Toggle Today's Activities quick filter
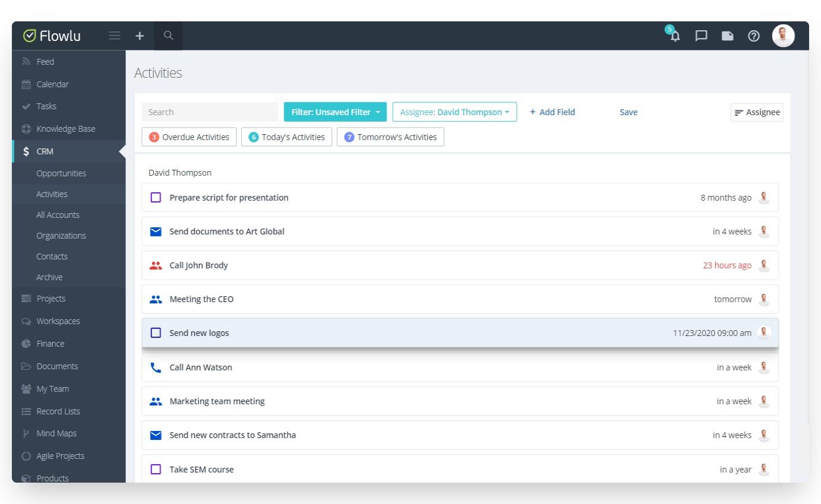The image size is (821, 504). point(286,137)
